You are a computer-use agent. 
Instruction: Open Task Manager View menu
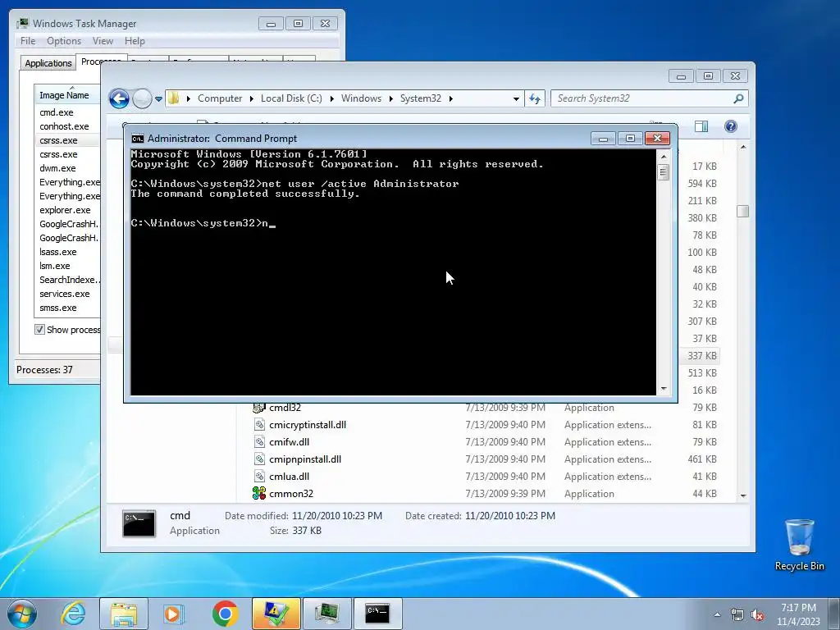click(103, 41)
